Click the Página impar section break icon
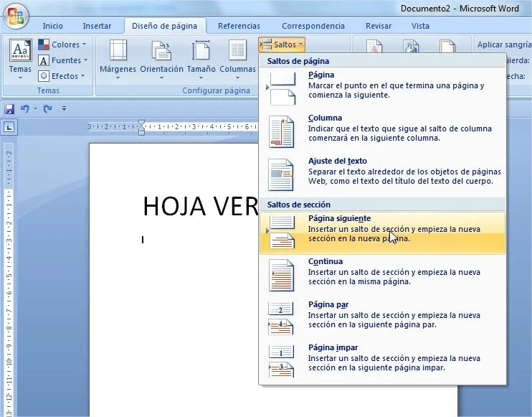Screen dimensions: 532x417 tap(281, 361)
